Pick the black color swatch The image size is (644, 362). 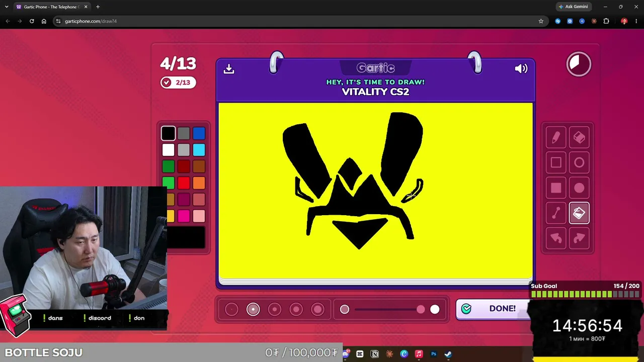pyautogui.click(x=169, y=133)
